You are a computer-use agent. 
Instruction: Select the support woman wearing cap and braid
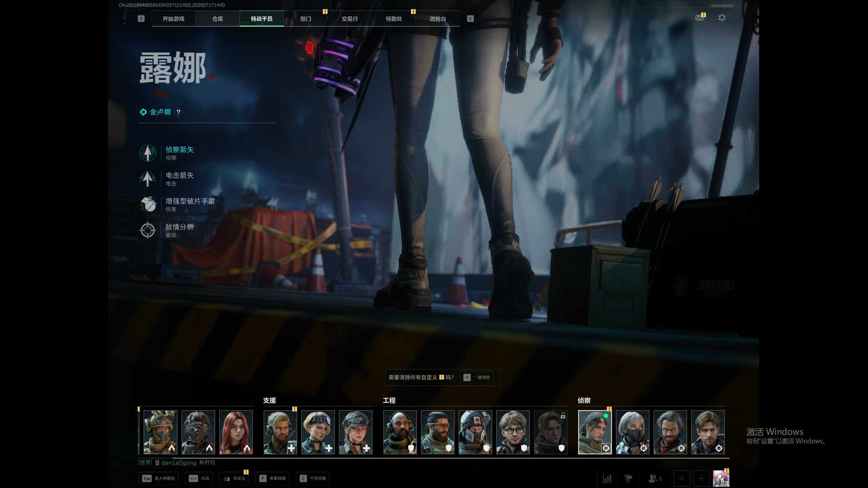coord(355,432)
